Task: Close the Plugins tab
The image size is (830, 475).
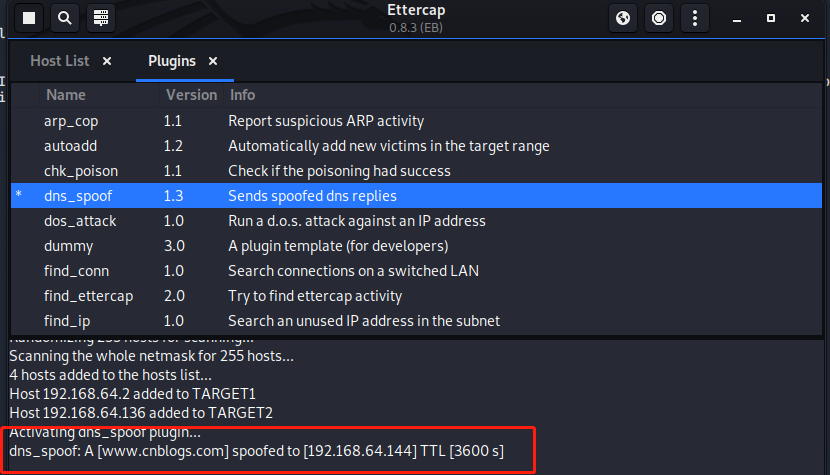Action: coord(214,61)
